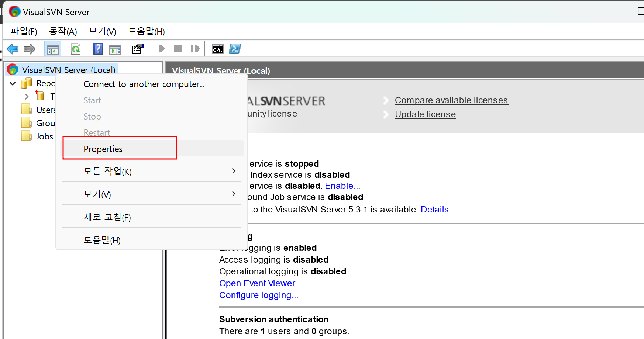The image size is (644, 339).
Task: Click the Start service play icon
Action: pyautogui.click(x=162, y=49)
